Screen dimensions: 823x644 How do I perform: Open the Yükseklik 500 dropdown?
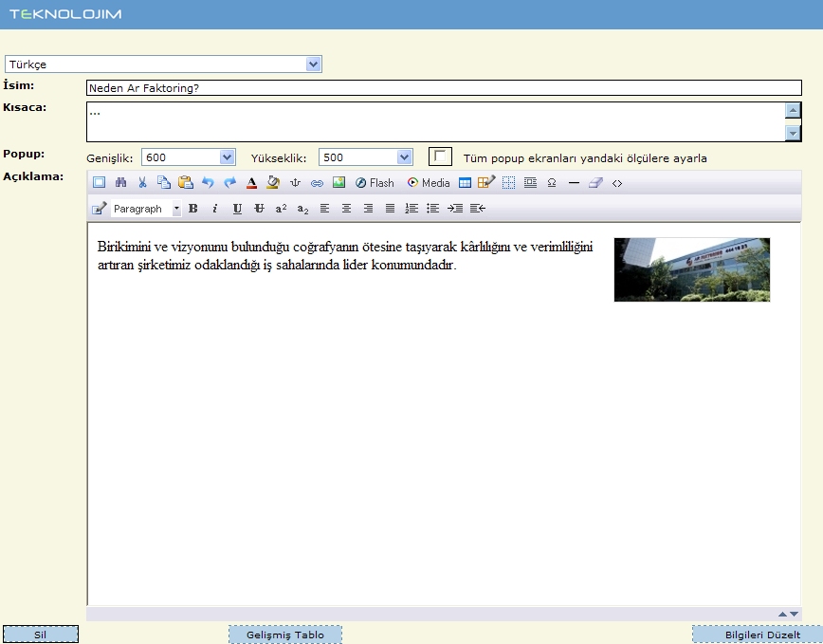pos(366,156)
